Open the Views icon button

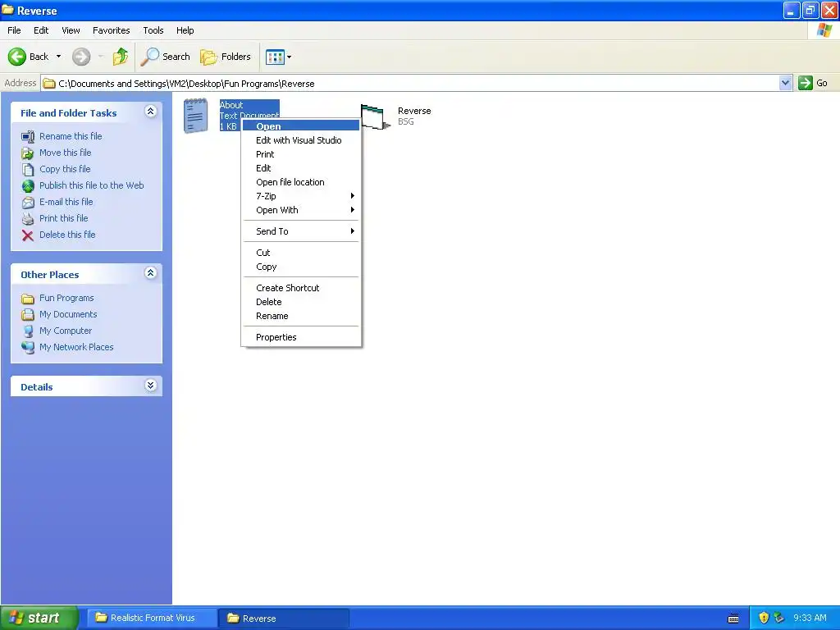275,57
